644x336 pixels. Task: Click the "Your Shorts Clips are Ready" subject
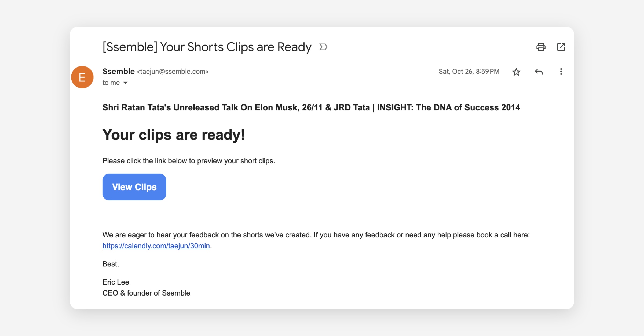point(207,47)
